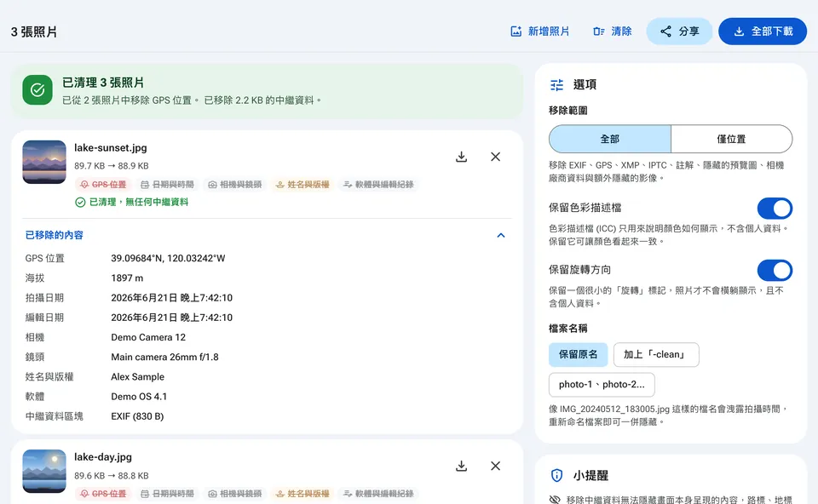Click 相機與鏡頭 tag under lake-day.jpg

[235, 494]
